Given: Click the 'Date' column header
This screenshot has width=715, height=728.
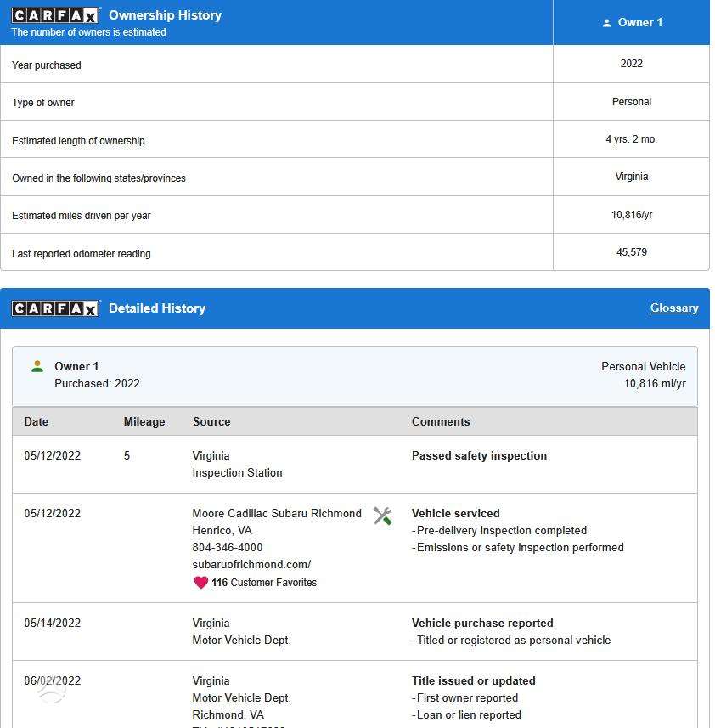Looking at the screenshot, I should (x=37, y=421).
